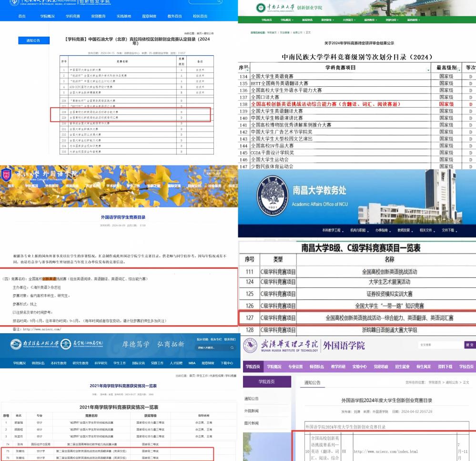Open 双创教育 on China Petroleum site navigation
The height and width of the screenshot is (461, 476).
pyautogui.click(x=98, y=16)
